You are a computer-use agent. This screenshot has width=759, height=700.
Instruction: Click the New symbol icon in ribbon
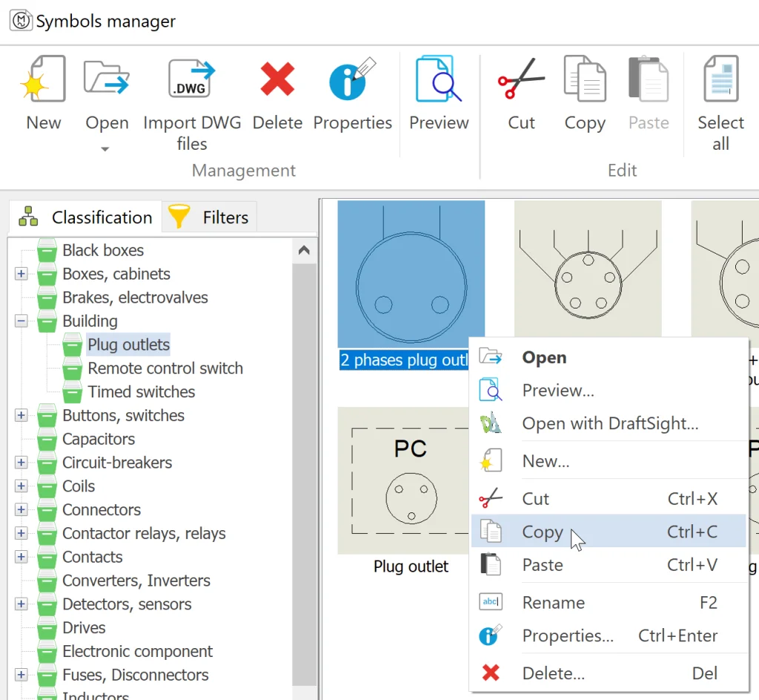pos(43,80)
